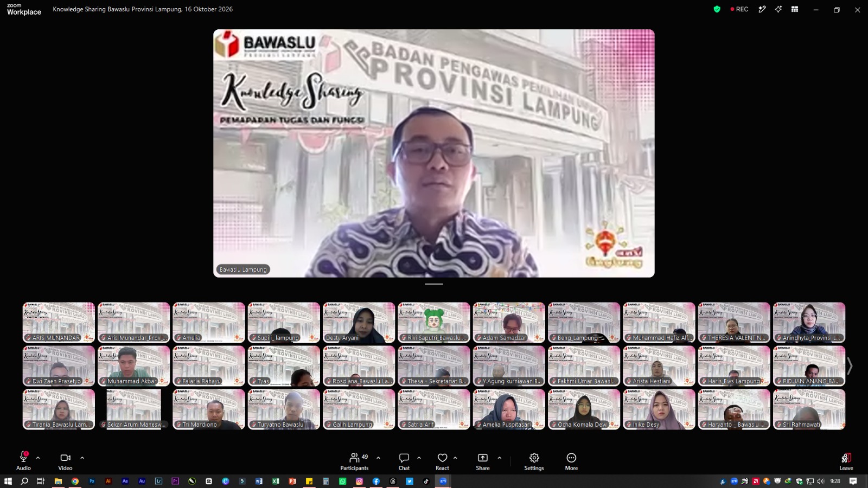This screenshot has height=488, width=868.
Task: Open the Participants panel
Action: 354,461
